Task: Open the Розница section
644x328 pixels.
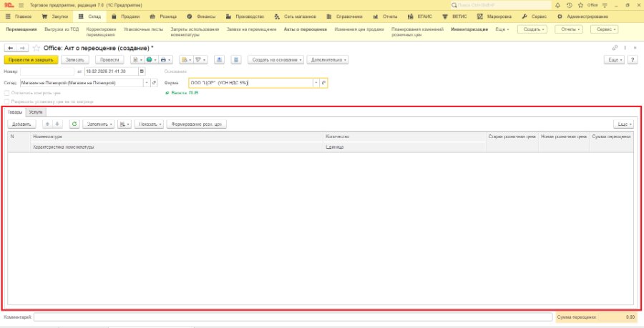Action: [x=163, y=17]
